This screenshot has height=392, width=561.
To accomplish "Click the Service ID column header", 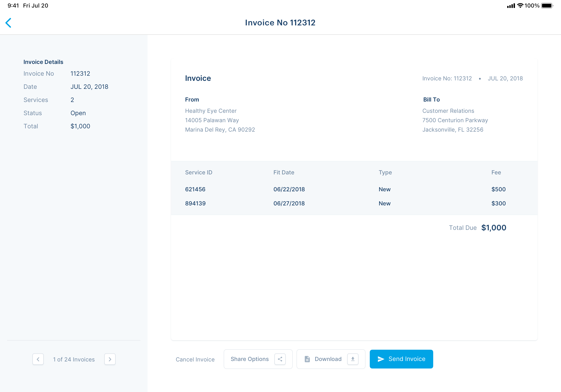I will pyautogui.click(x=199, y=172).
